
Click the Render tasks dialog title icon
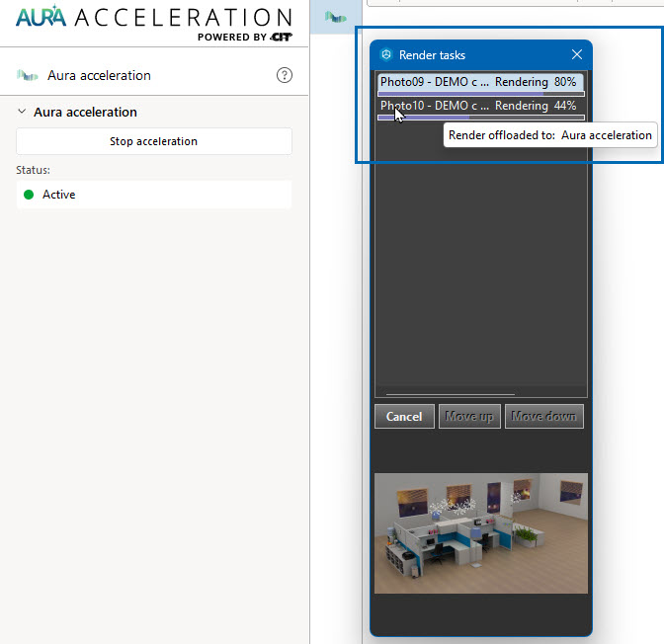pyautogui.click(x=385, y=54)
